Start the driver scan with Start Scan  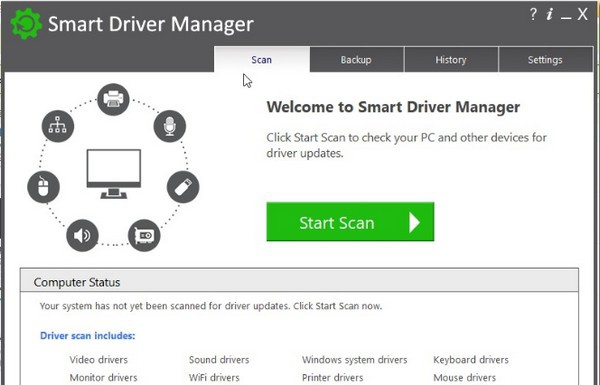tap(350, 222)
